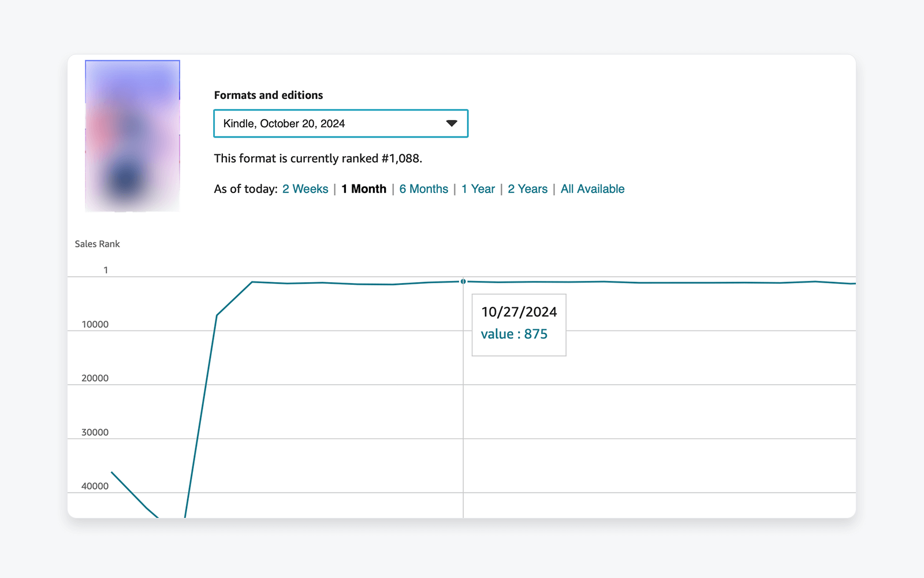Click the currently ranked #1,088 text
The width and height of the screenshot is (924, 578).
(x=318, y=158)
